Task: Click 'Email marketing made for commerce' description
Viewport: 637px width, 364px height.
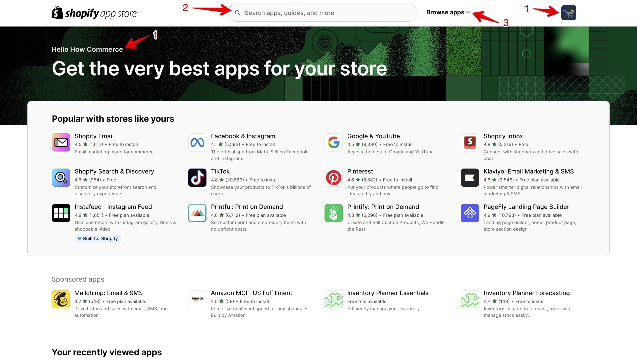Action: click(114, 152)
